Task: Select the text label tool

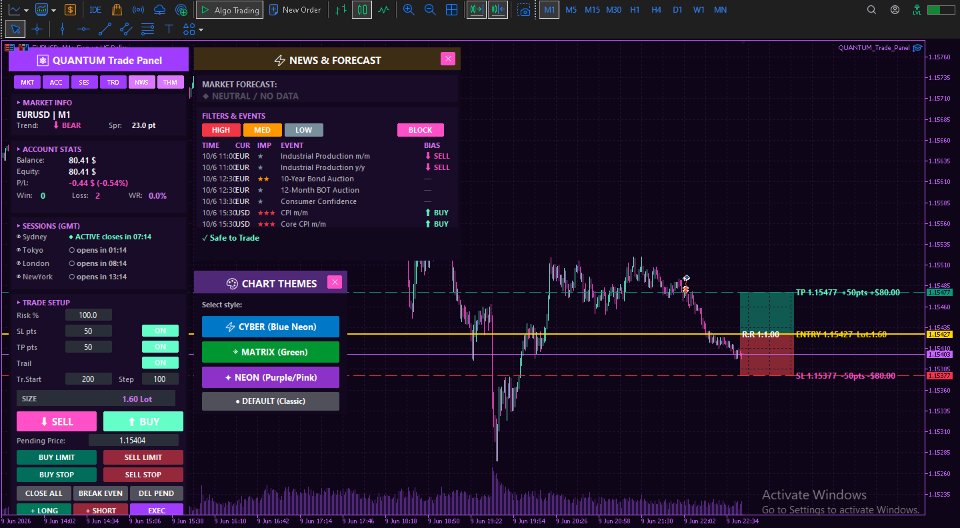Action: tap(169, 29)
